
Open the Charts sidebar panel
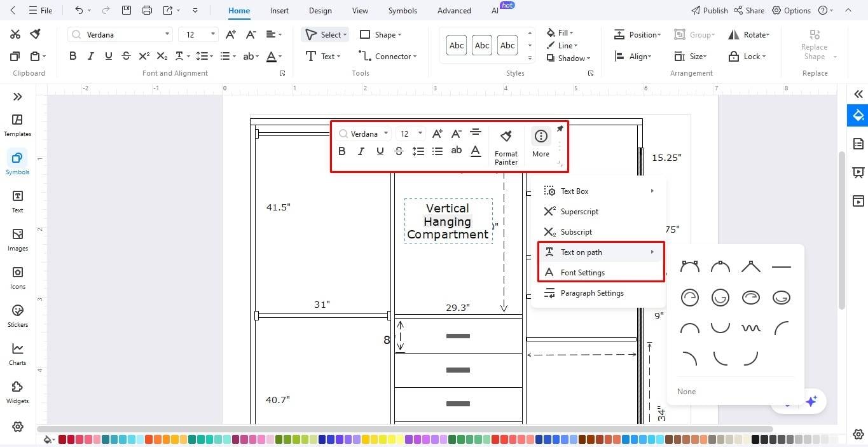(x=18, y=354)
